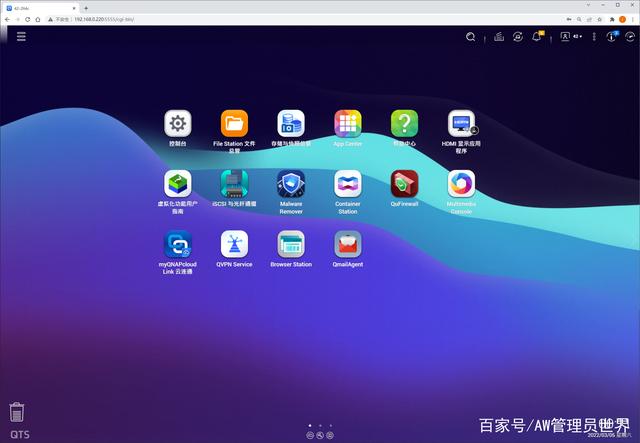
Task: Open Browser Station
Action: coord(291,244)
